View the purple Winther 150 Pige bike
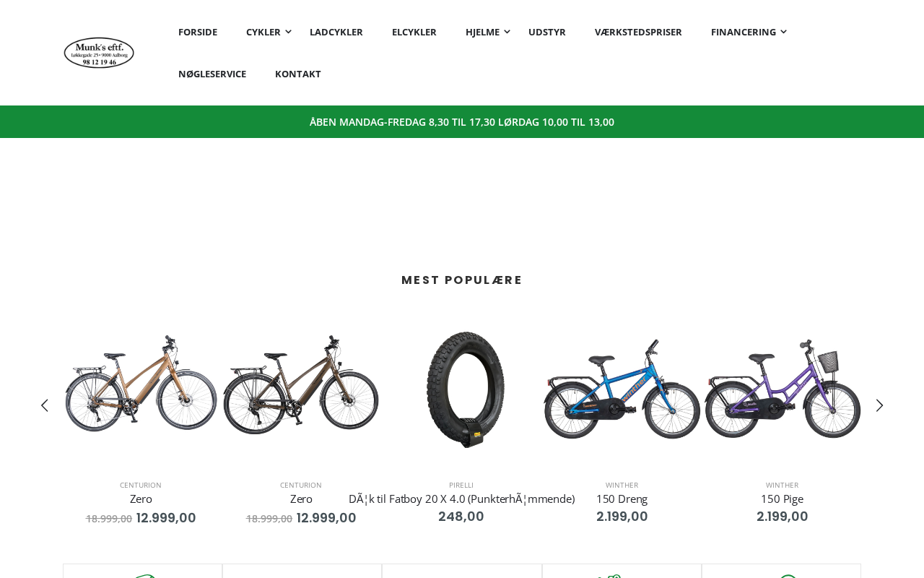Image resolution: width=924 pixels, height=578 pixels. 783,389
